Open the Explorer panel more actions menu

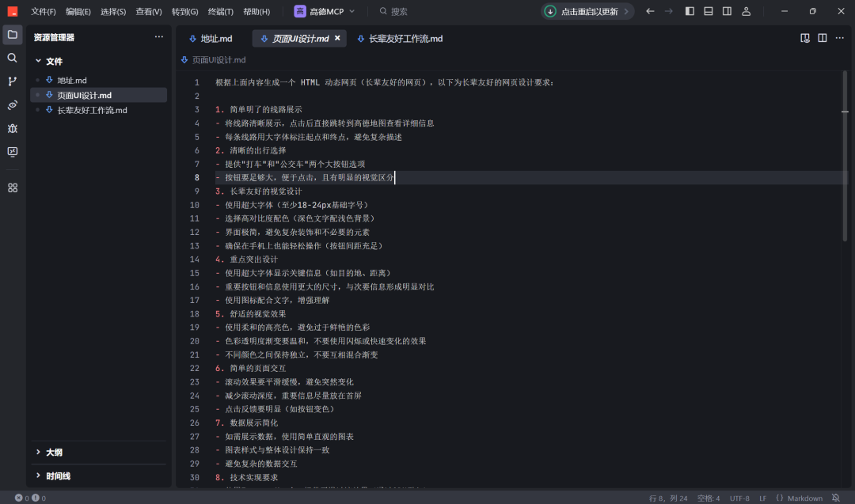(x=158, y=37)
